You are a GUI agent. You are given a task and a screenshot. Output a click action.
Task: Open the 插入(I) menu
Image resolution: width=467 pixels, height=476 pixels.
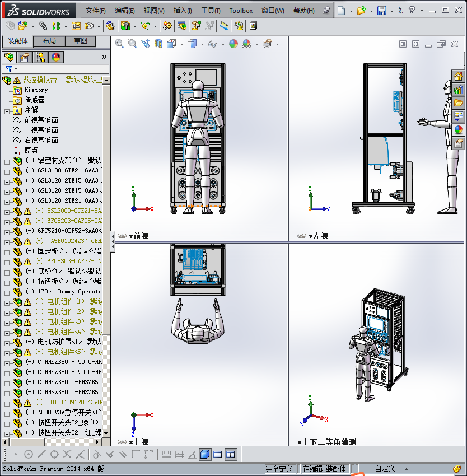[x=183, y=11]
